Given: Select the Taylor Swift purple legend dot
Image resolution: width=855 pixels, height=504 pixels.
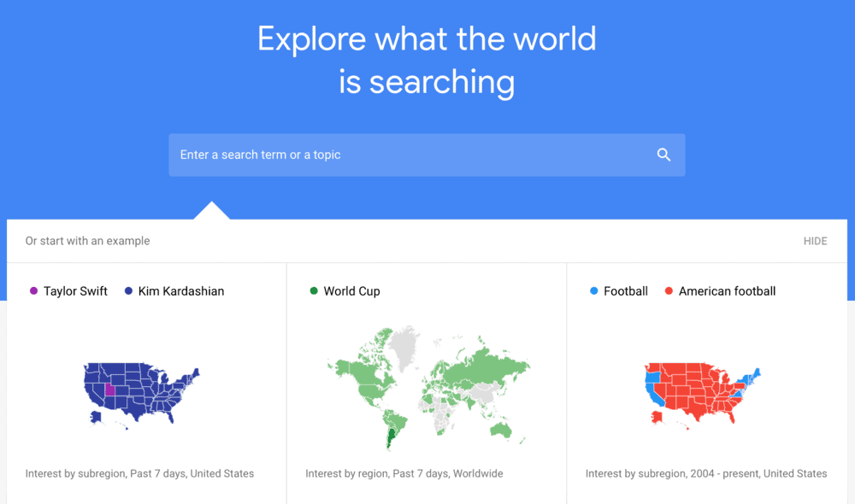Looking at the screenshot, I should (32, 290).
